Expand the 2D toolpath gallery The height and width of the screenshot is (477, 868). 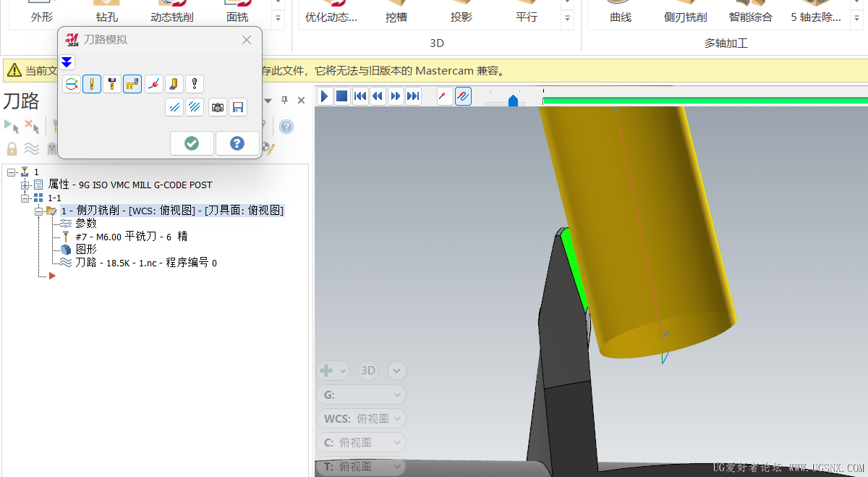coord(278,19)
